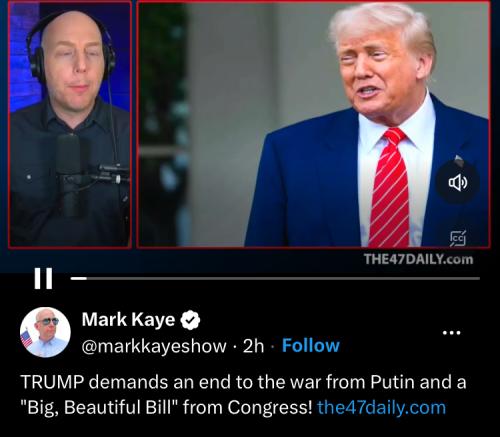Screen dimensions: 500x437
Task: Follow the @markkayeshow account
Action: (311, 345)
